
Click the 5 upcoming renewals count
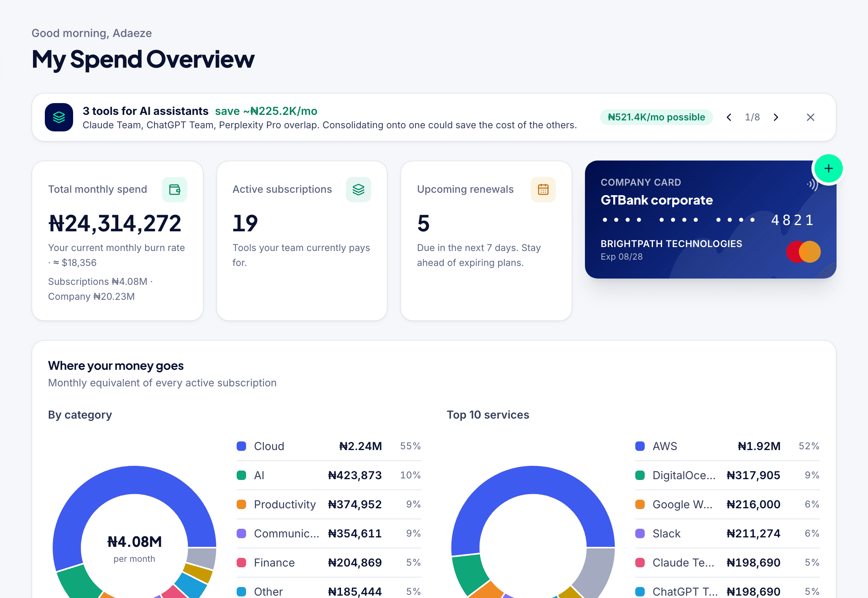pos(423,223)
